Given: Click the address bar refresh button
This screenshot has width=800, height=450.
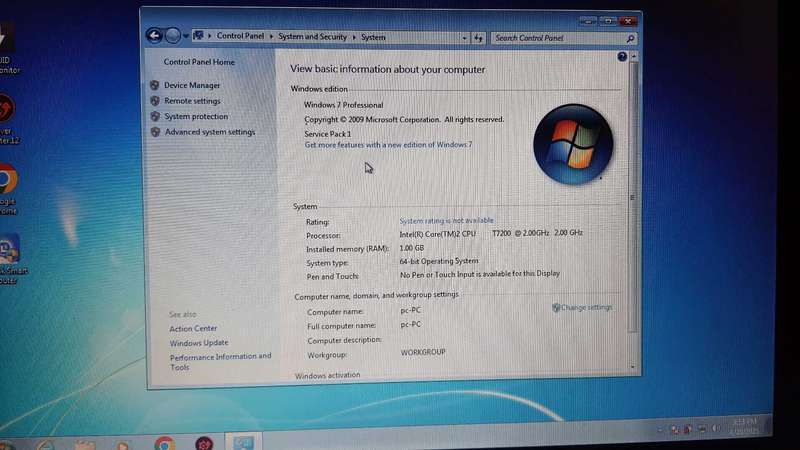Looking at the screenshot, I should tap(478, 38).
